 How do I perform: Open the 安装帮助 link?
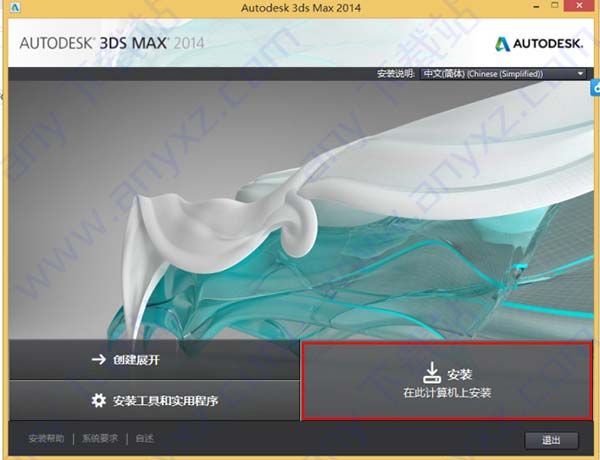coord(46,438)
